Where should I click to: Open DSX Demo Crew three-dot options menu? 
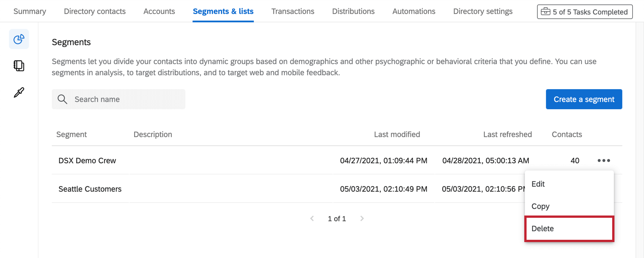pos(603,160)
